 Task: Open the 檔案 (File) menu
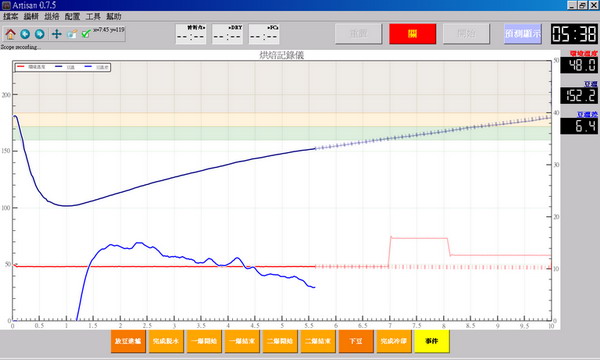coord(11,16)
